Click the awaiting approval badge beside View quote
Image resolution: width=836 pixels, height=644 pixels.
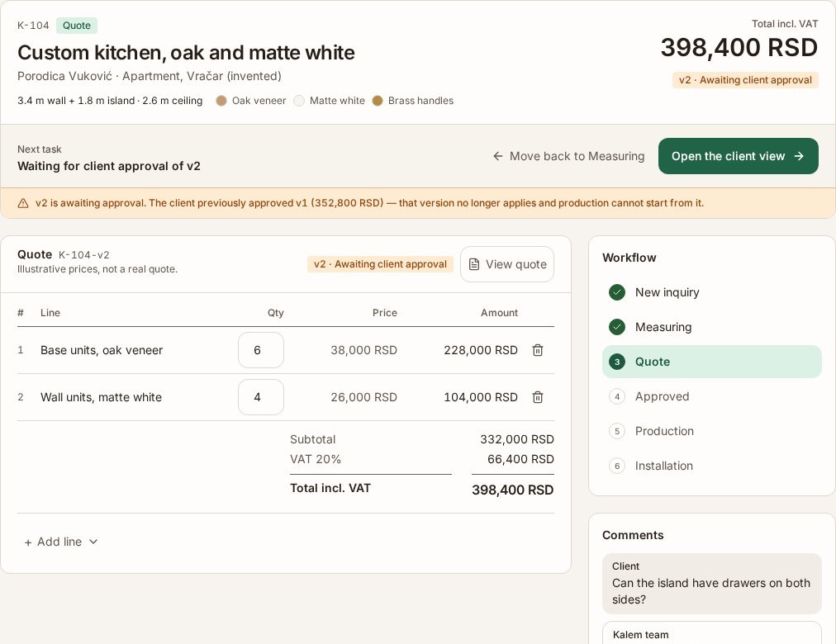tap(380, 264)
